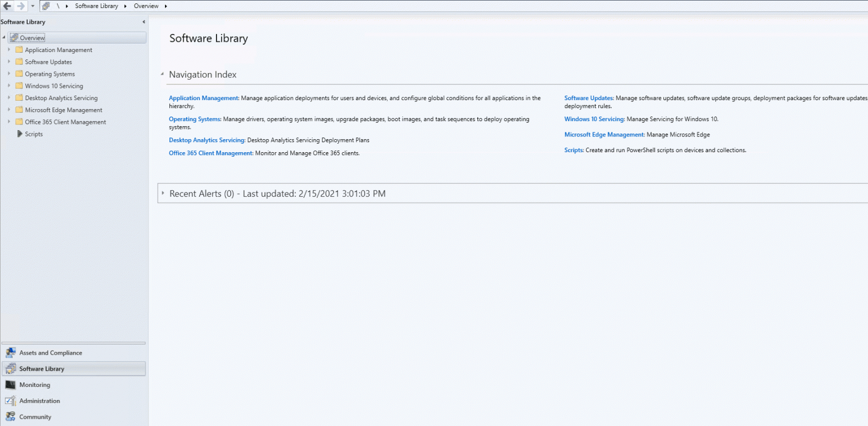Select the Community workspace icon
The width and height of the screenshot is (868, 426).
pos(11,416)
